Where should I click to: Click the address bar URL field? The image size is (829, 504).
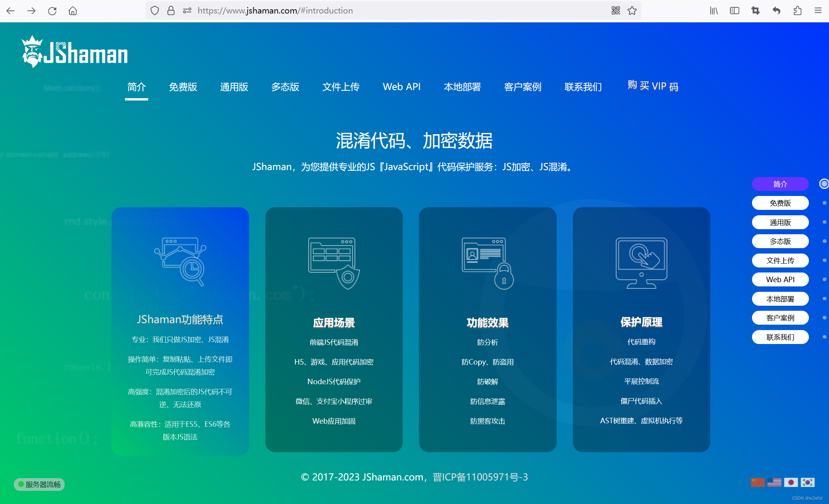[275, 10]
